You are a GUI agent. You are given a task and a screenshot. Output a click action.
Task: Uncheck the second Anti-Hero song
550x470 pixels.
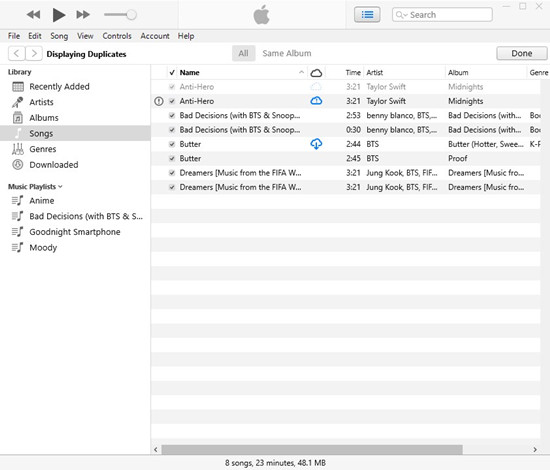(x=172, y=101)
